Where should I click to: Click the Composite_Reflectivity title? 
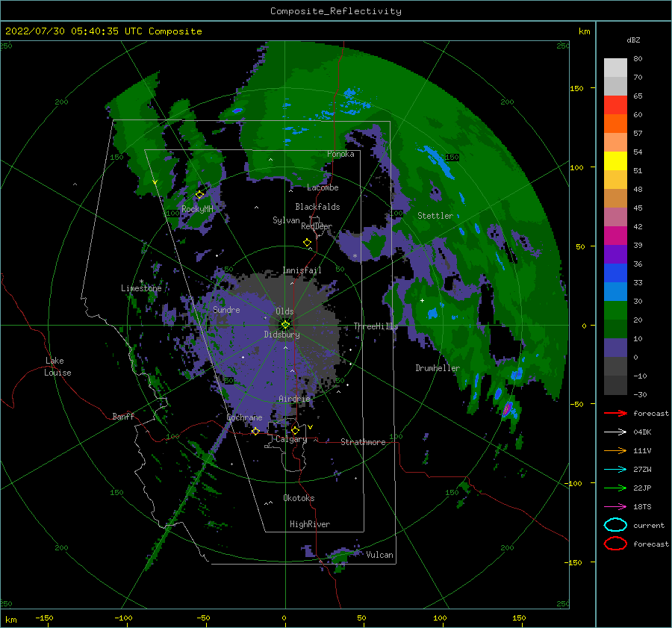(336, 11)
